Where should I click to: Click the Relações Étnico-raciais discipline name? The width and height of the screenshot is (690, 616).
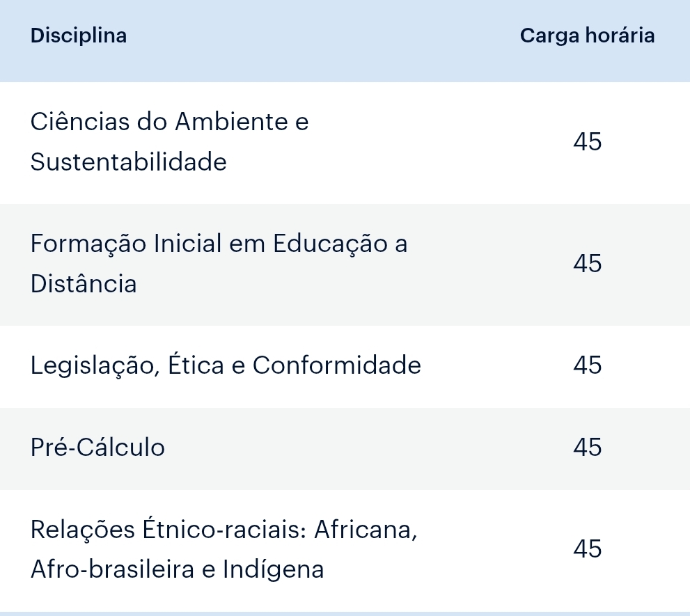223,549
